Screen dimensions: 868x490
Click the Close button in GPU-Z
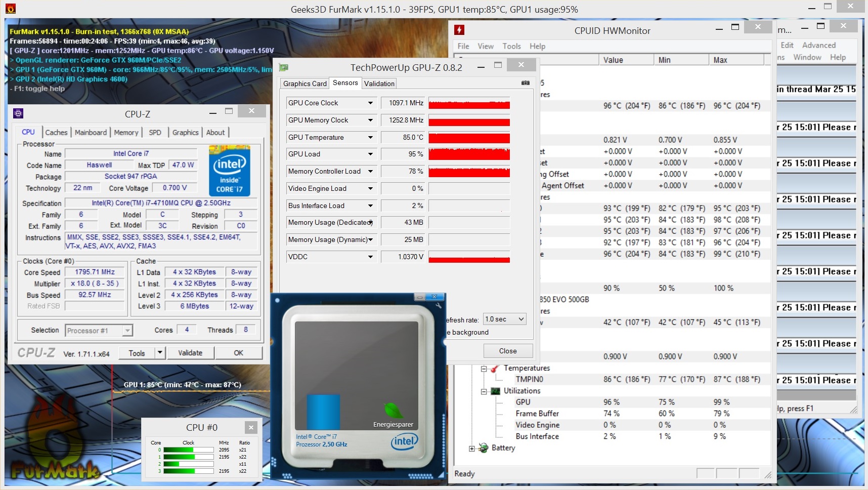508,351
